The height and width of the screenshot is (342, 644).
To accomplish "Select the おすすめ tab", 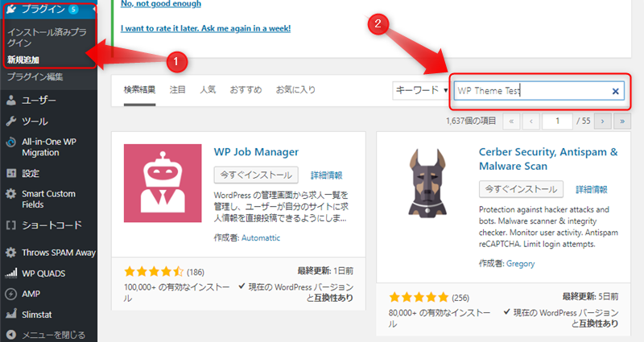I will 246,90.
